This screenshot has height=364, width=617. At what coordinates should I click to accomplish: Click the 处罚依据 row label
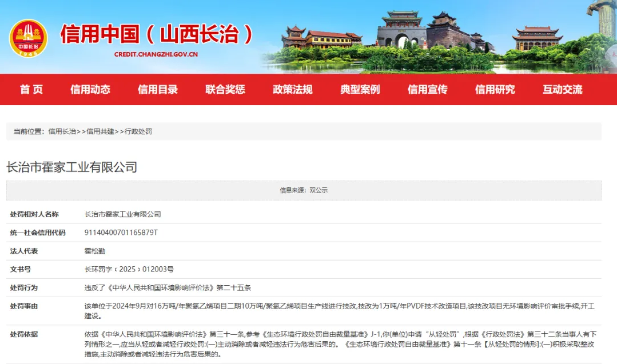[24, 334]
